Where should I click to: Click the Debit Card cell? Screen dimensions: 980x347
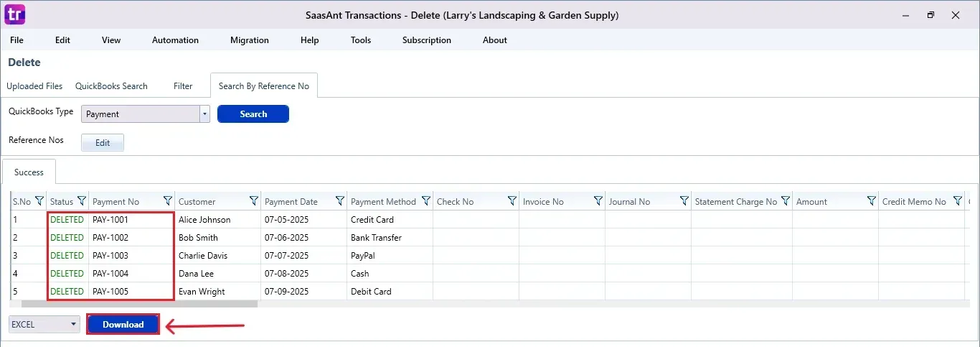[x=390, y=292]
